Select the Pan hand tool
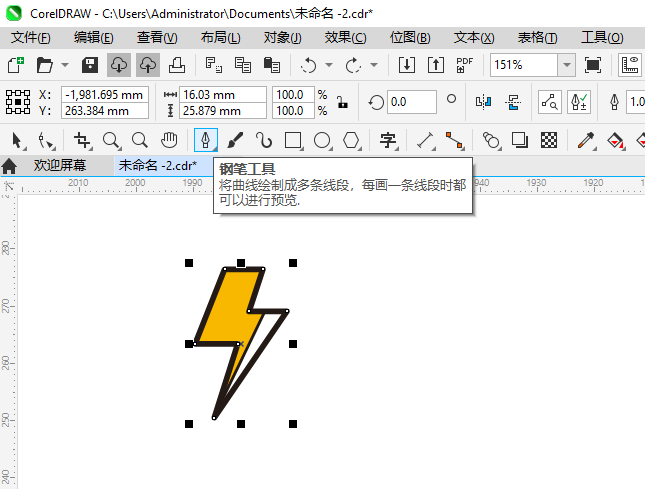Image resolution: width=645 pixels, height=489 pixels. [x=169, y=140]
